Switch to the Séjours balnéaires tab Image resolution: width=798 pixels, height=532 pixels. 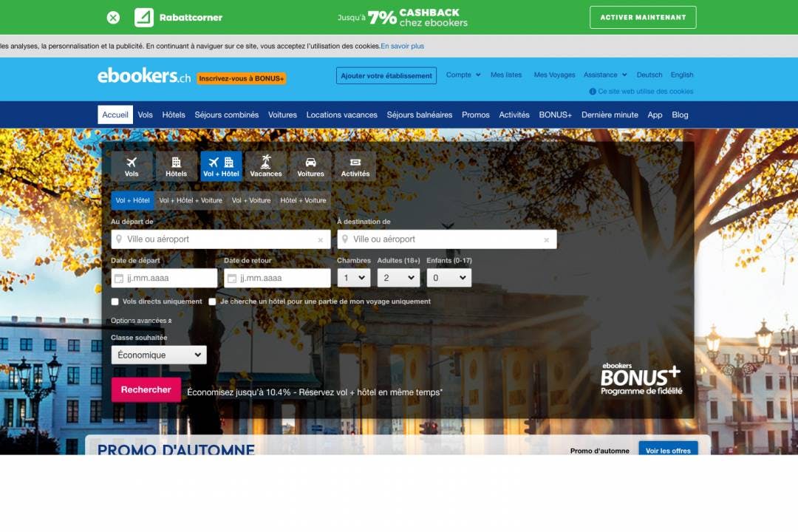[419, 115]
